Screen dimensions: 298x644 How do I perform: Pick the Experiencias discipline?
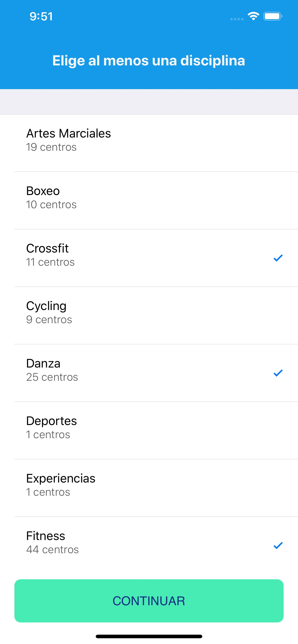[x=149, y=488]
